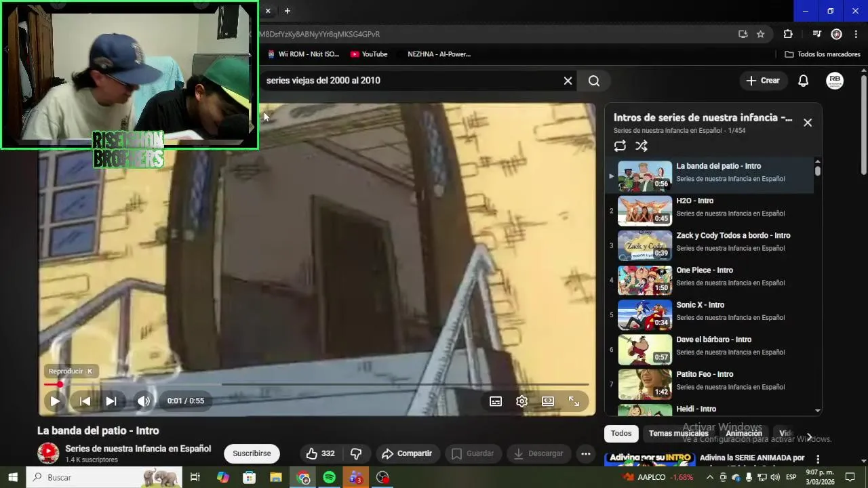Open the YouTube bookmark

[369, 54]
